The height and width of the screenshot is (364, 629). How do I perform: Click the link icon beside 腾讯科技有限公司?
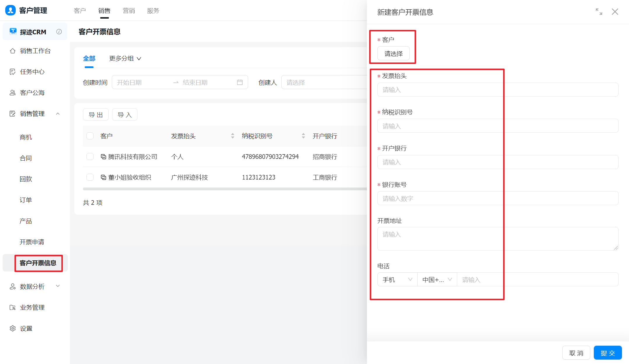[x=103, y=157]
